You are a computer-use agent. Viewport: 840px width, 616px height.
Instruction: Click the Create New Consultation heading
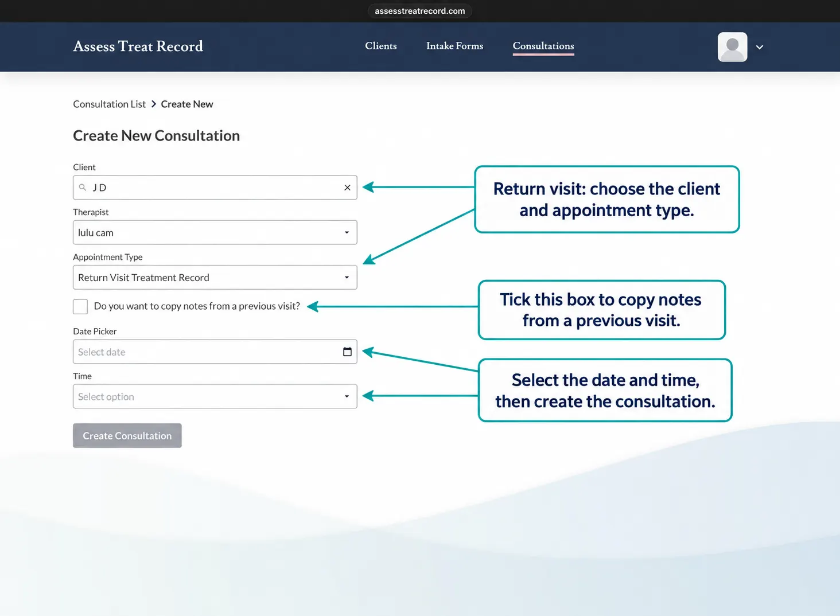click(x=157, y=135)
